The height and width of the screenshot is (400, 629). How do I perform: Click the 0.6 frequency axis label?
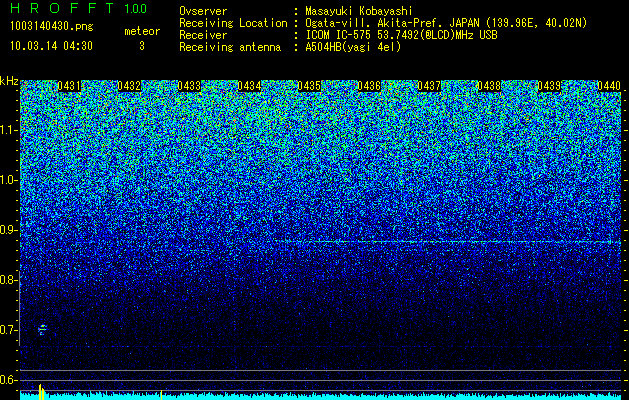[x=8, y=380]
